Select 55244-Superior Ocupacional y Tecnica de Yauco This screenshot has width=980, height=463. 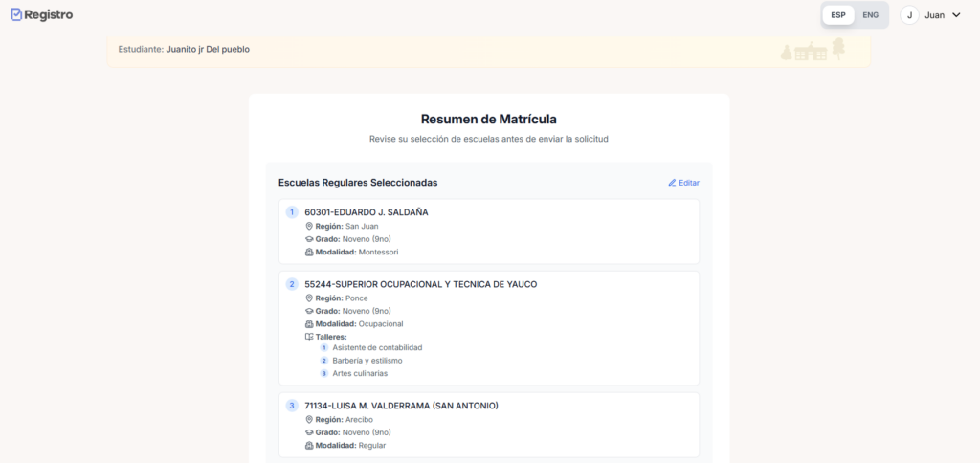420,284
